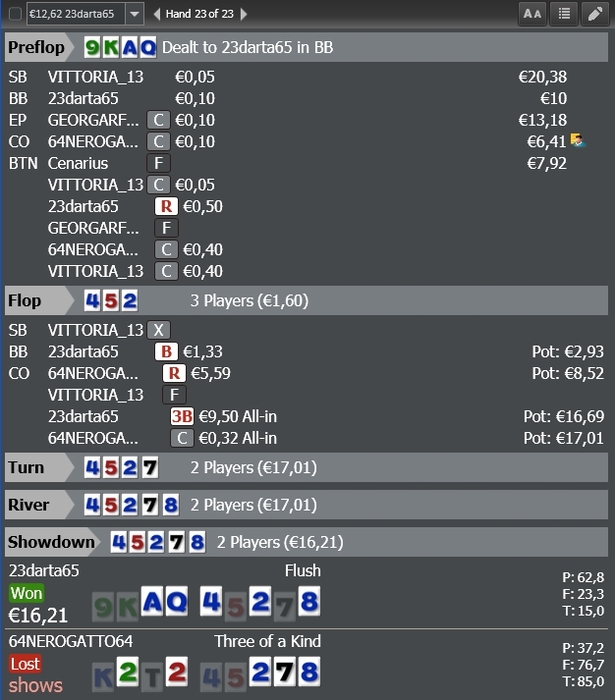Click the A card in Preflop header
The height and width of the screenshot is (700, 615).
pyautogui.click(x=129, y=47)
